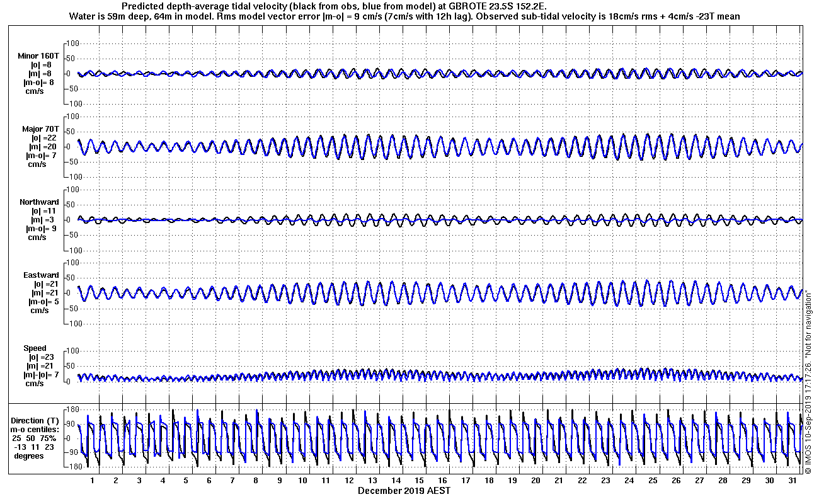819x504 pixels.
Task: Click the '-180' tick on the Direction axis
Action: 72,467
